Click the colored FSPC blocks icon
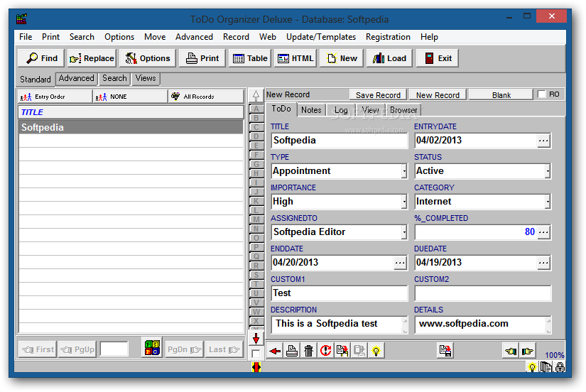Viewport: 586px width, 392px height. coord(152,347)
